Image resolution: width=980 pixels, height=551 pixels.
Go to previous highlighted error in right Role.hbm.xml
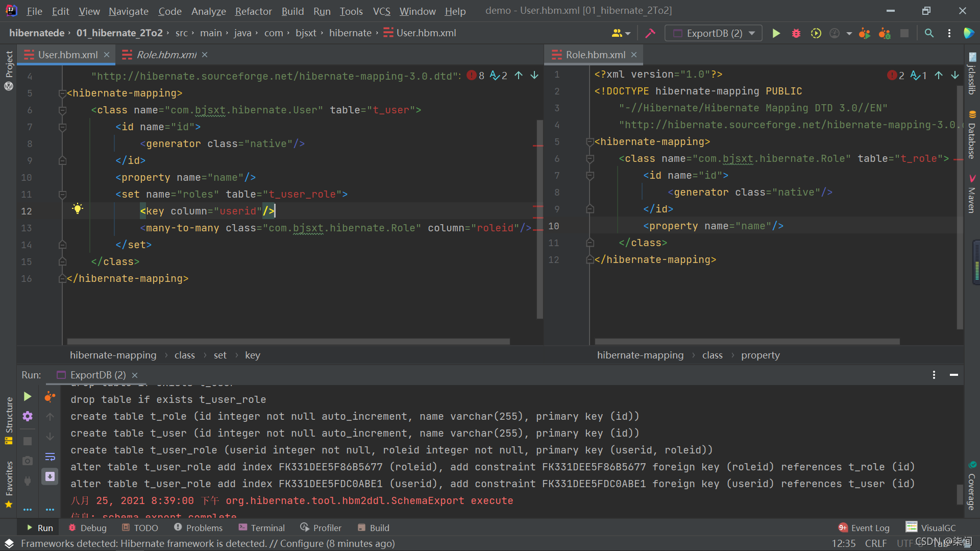(939, 76)
